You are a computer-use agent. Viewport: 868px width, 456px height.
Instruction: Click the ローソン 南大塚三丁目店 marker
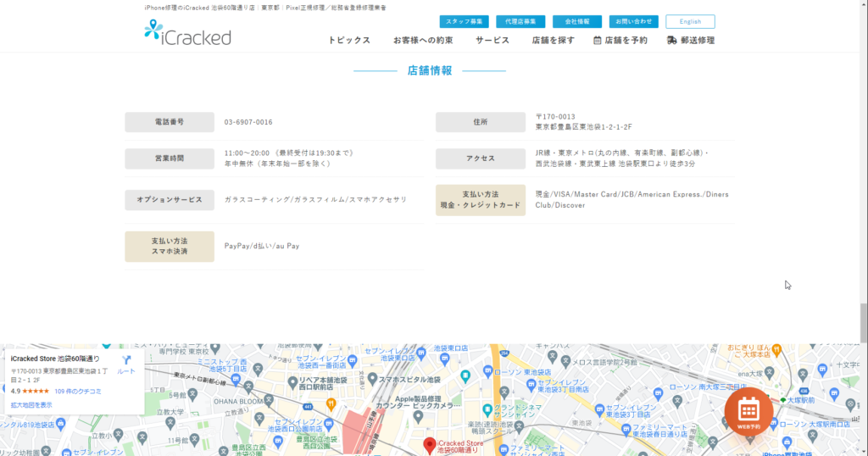pyautogui.click(x=658, y=393)
